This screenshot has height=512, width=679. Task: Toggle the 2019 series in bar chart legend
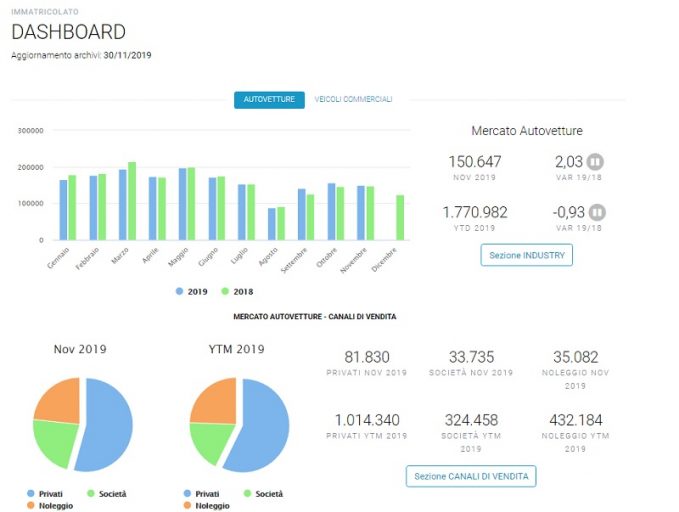[x=192, y=292]
